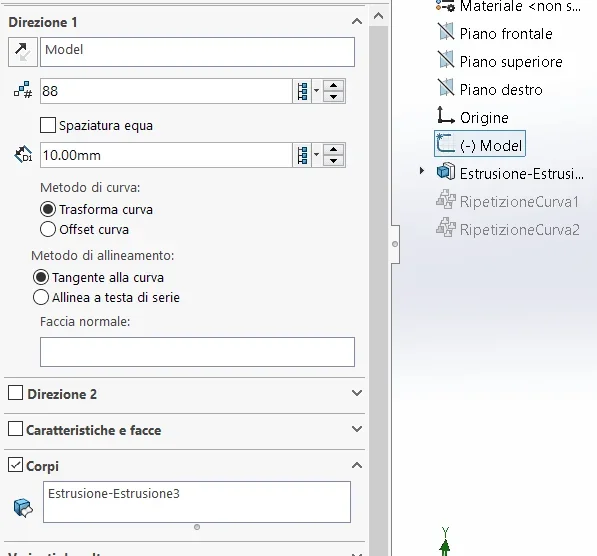The width and height of the screenshot is (597, 556).
Task: Click the Corpi list resize handle
Action: pyautogui.click(x=197, y=527)
